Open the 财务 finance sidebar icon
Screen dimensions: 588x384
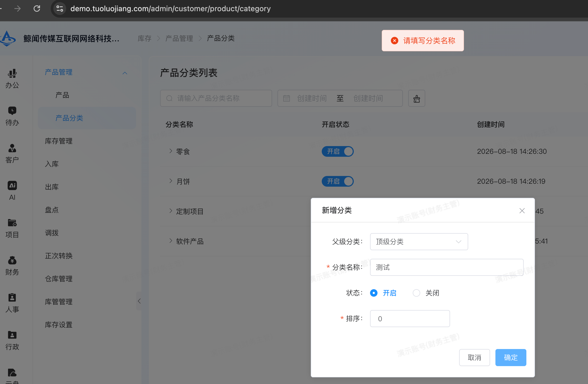12,266
